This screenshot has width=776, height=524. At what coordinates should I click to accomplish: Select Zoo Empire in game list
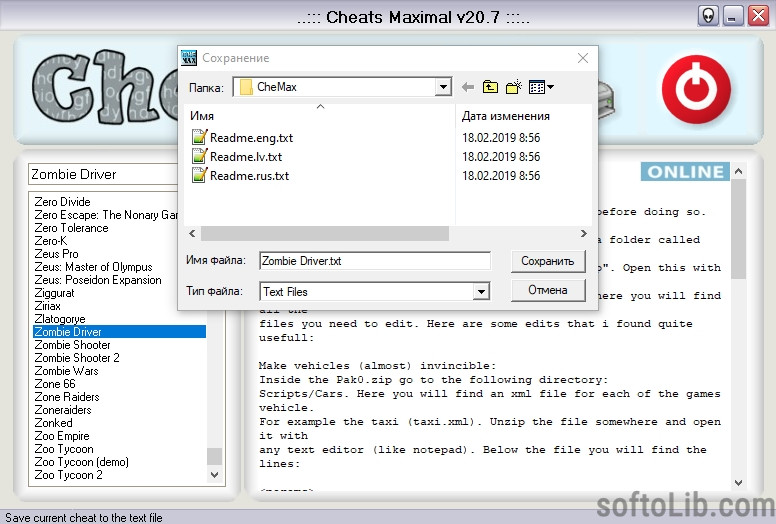(62, 436)
